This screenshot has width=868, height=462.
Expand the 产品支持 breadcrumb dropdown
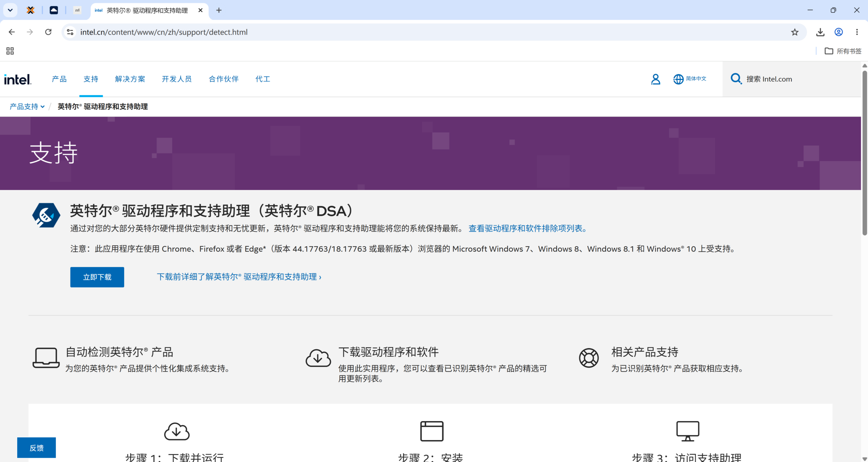tap(27, 107)
